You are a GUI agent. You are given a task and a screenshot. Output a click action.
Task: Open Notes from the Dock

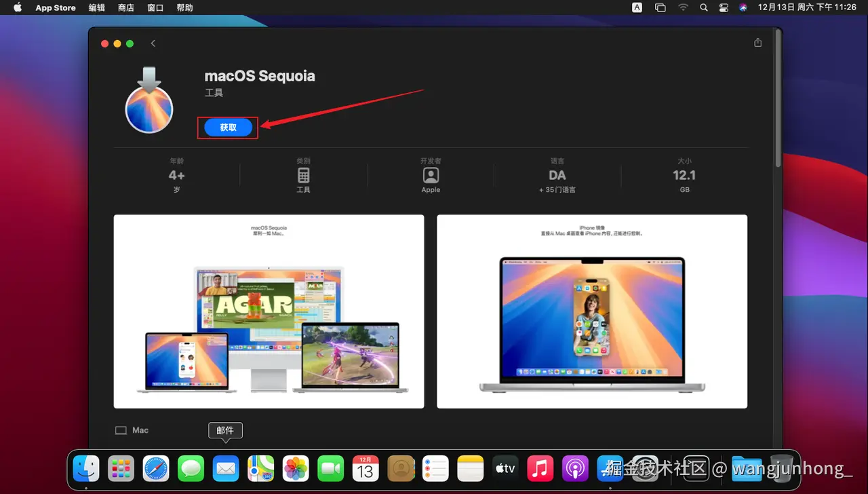[x=471, y=468]
